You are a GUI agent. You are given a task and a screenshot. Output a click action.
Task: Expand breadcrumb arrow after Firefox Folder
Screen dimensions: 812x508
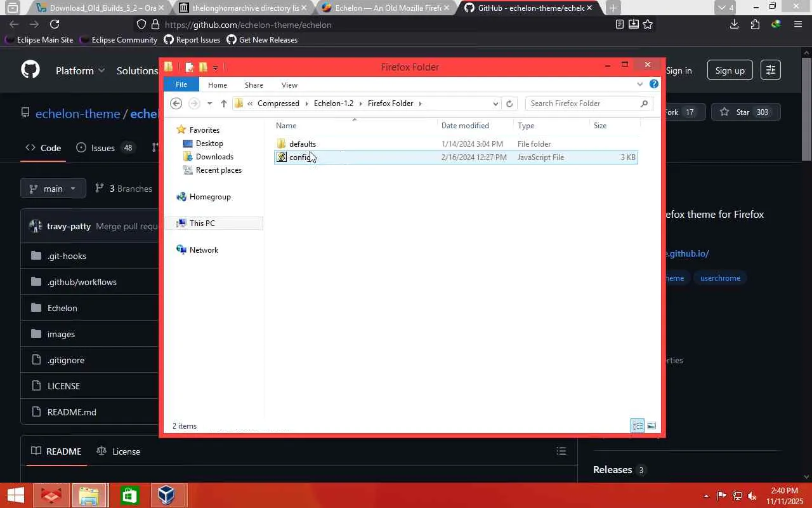420,104
